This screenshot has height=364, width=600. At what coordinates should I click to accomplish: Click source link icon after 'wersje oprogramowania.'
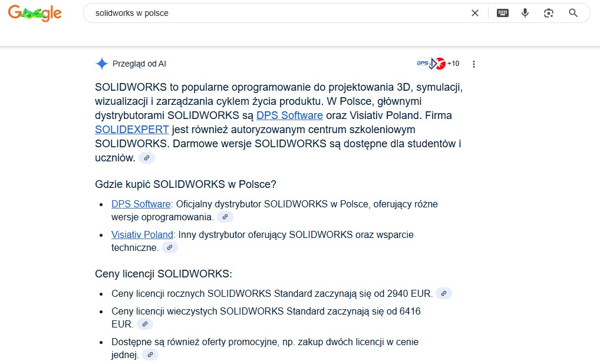225,217
